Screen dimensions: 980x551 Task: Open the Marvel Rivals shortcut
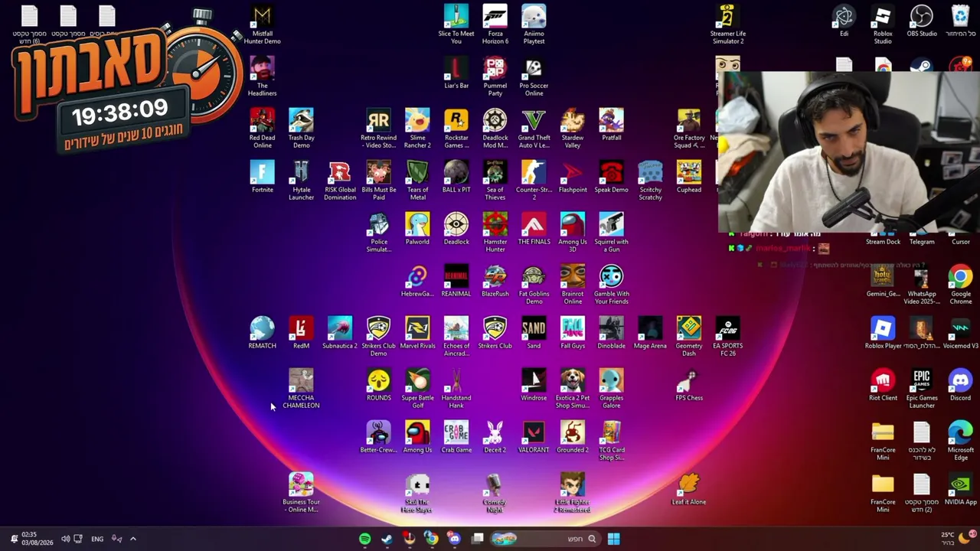click(x=417, y=333)
